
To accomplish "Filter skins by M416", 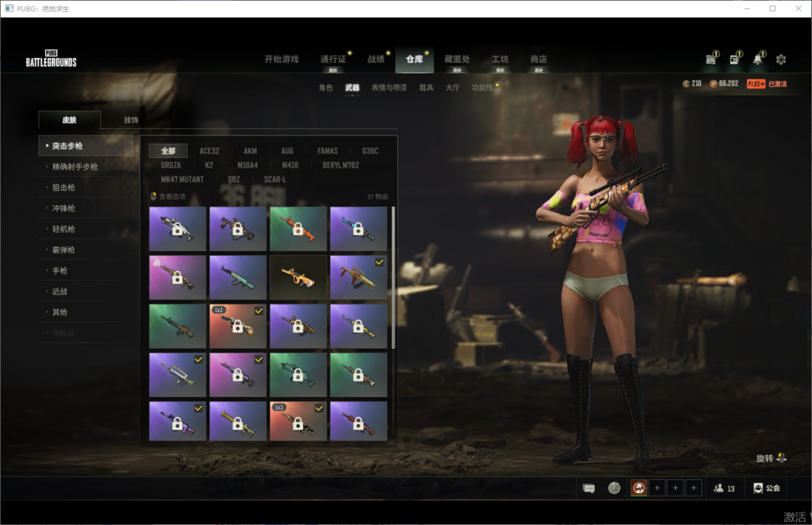I will (290, 165).
